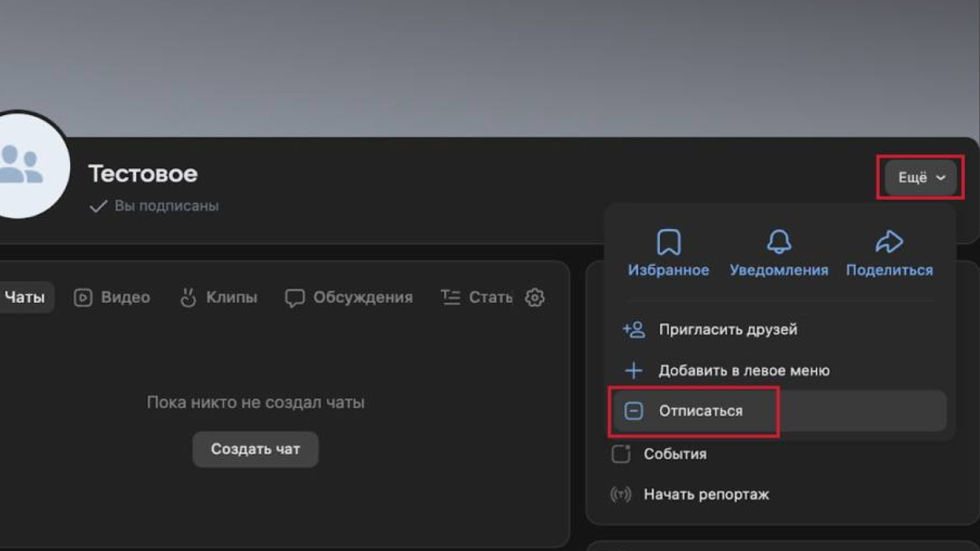Click the События calendar icon

pos(621,454)
